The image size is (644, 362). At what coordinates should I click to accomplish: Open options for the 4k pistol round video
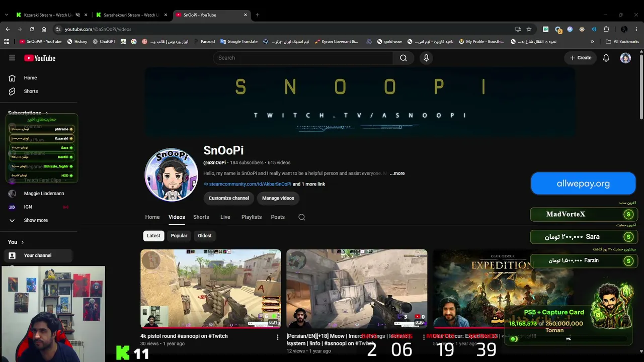click(277, 337)
